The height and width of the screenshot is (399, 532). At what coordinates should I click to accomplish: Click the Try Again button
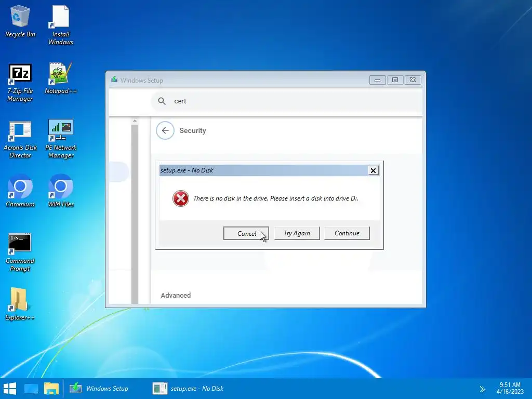point(297,233)
